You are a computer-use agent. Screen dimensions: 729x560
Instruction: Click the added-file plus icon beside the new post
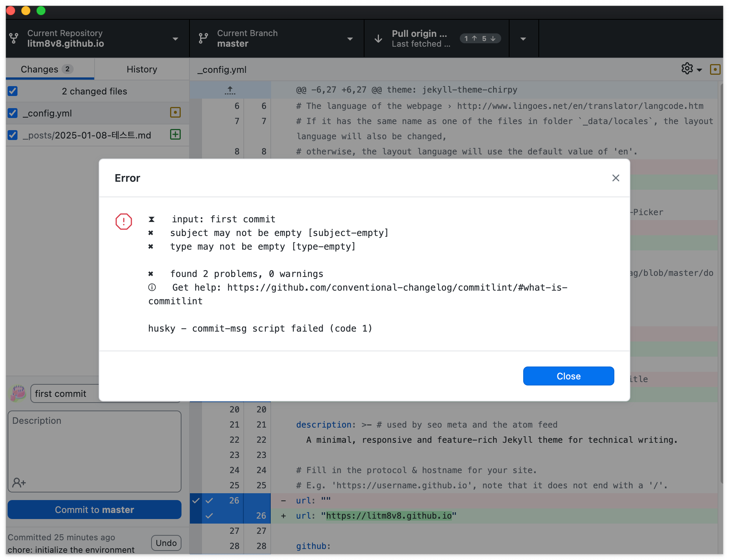[x=175, y=134]
